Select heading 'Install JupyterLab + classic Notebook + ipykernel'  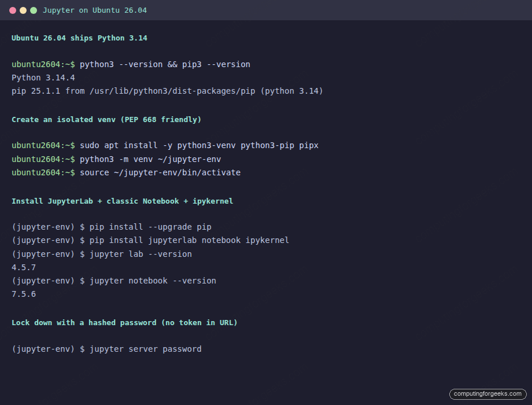[x=122, y=201]
